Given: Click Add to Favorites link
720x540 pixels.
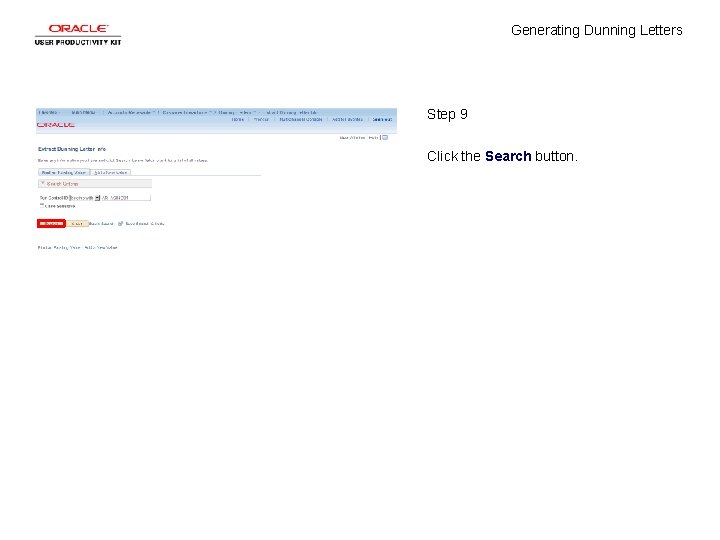Looking at the screenshot, I should [x=348, y=119].
